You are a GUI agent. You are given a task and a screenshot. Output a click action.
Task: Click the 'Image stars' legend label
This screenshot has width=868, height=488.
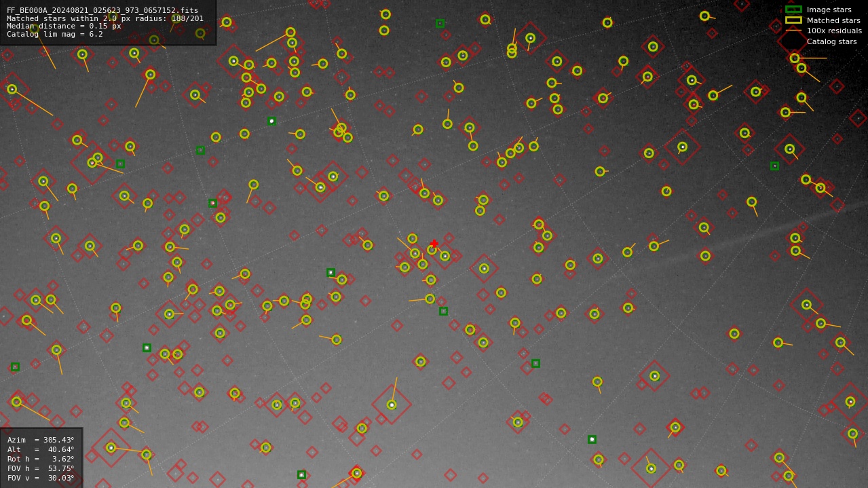click(829, 10)
